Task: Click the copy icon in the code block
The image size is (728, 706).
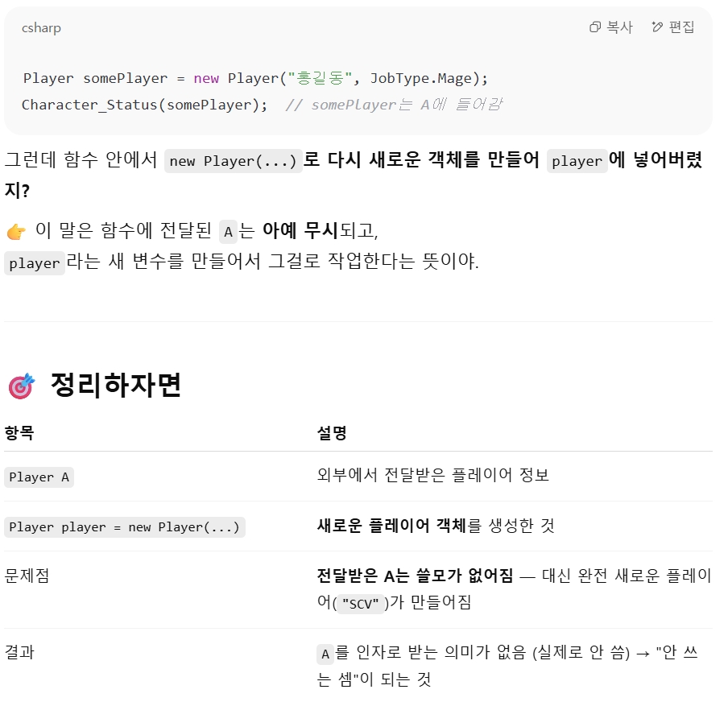Action: (595, 27)
